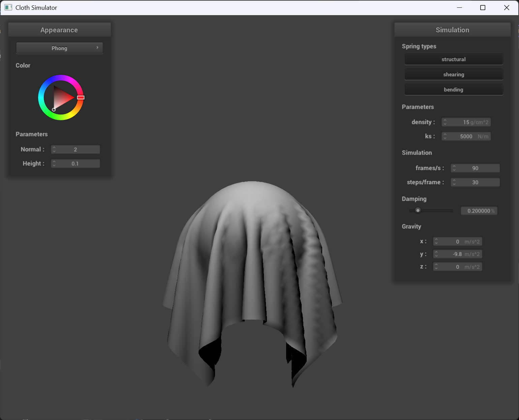Click the ks value field
Viewport: 519px width, 420px height.
(x=466, y=136)
